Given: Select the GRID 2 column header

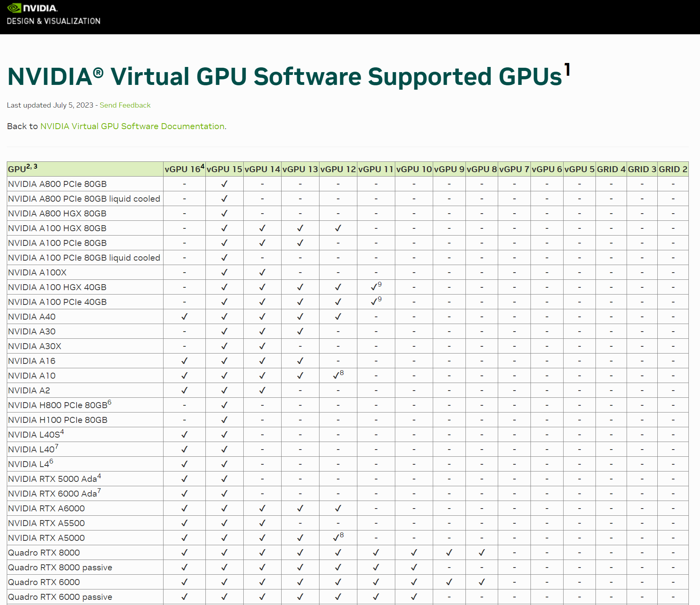Looking at the screenshot, I should (673, 169).
